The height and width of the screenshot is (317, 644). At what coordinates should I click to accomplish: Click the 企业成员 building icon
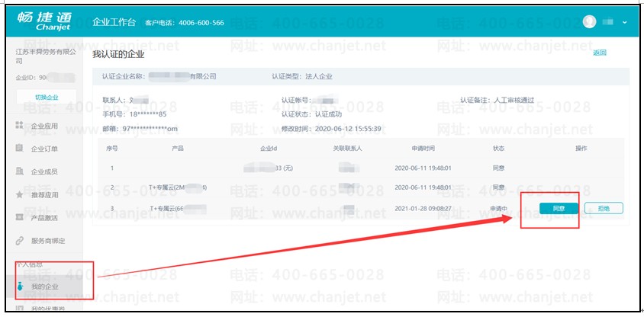click(19, 171)
